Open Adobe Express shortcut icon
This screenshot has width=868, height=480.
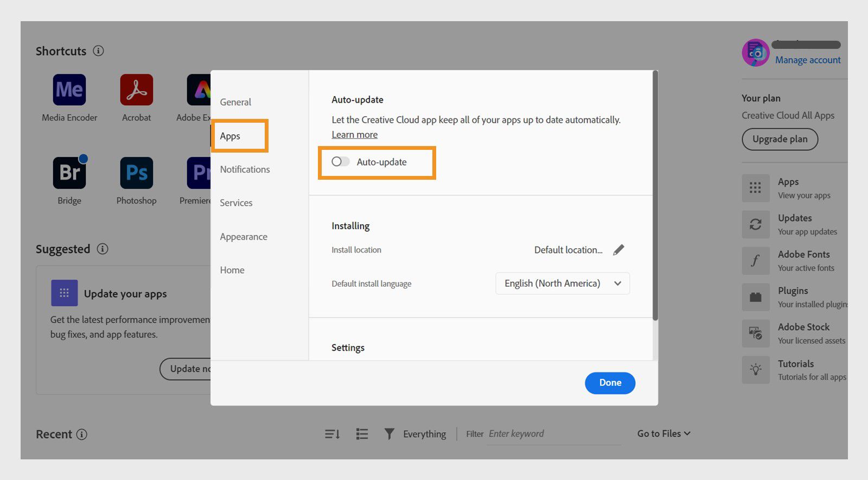199,90
